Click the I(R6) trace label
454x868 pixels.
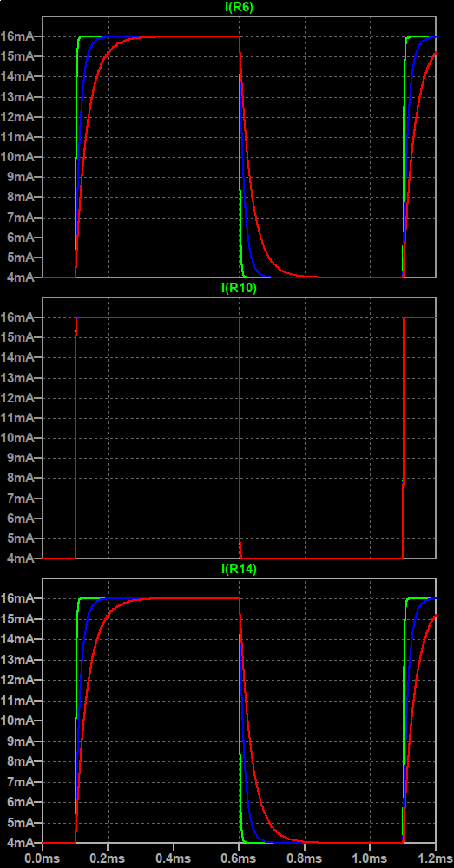click(x=240, y=7)
